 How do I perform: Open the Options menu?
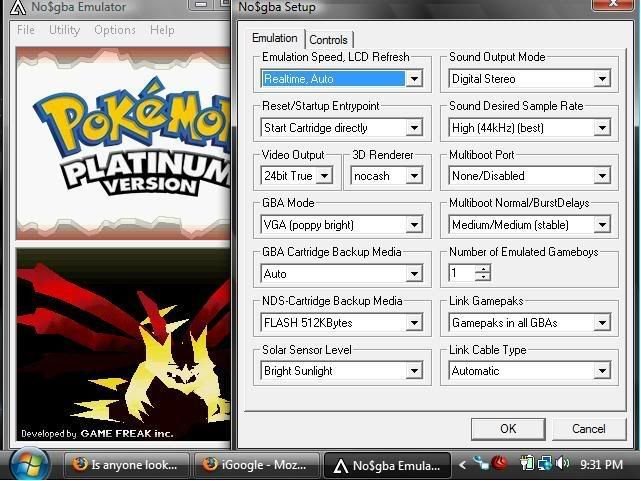tap(114, 30)
